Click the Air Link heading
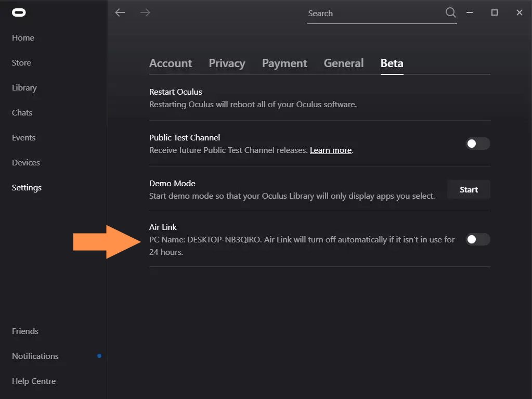 [x=163, y=227]
